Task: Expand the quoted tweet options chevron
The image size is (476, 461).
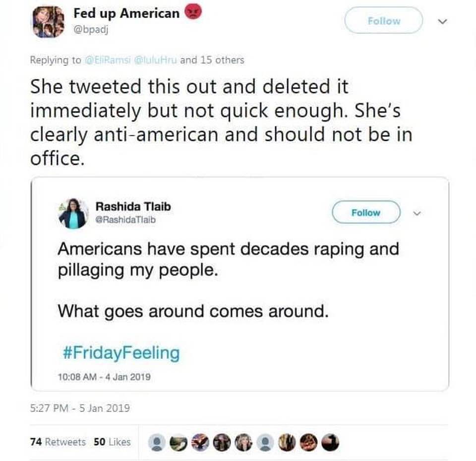Action: (x=417, y=213)
